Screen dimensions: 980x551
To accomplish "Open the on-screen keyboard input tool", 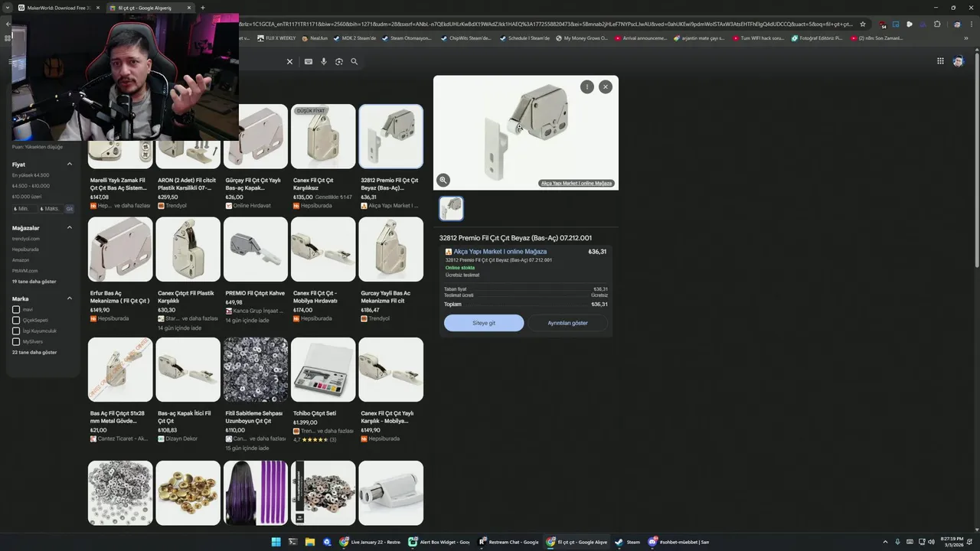I will click(x=309, y=61).
